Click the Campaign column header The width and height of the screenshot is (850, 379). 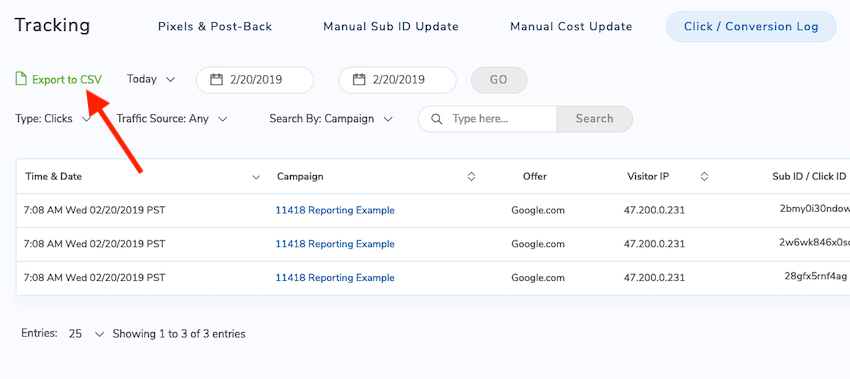point(300,176)
